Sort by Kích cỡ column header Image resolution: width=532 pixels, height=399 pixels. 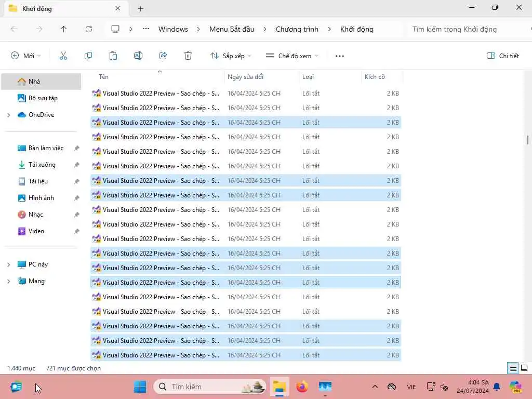tap(382, 77)
